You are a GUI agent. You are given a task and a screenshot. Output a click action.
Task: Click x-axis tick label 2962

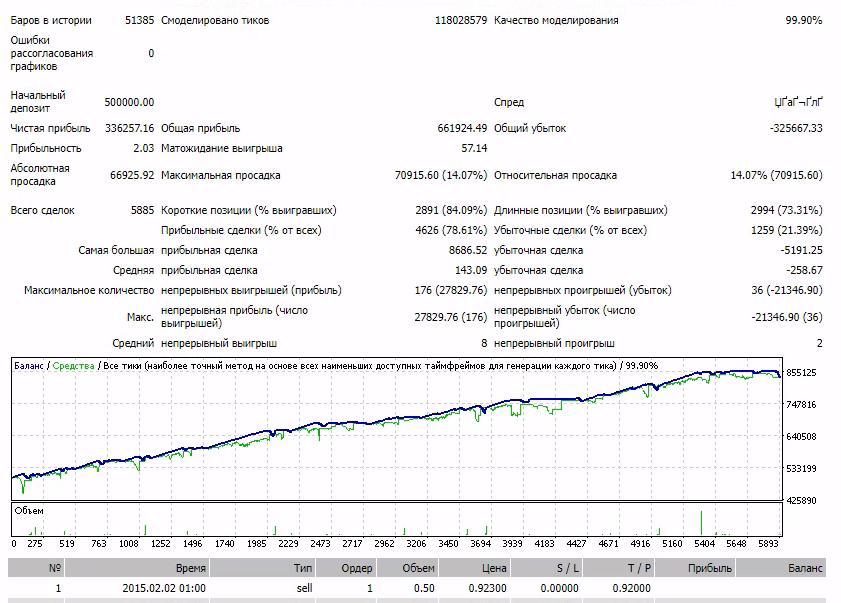pyautogui.click(x=384, y=543)
